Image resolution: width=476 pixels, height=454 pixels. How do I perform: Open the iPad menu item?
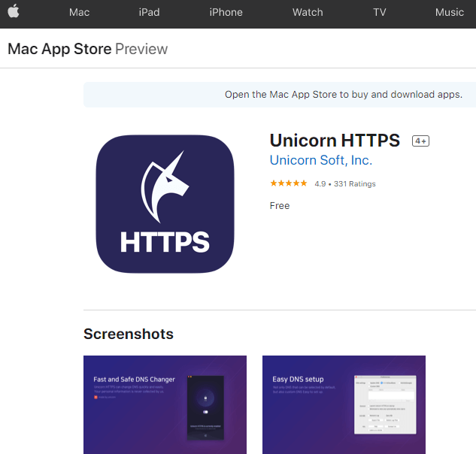click(149, 13)
